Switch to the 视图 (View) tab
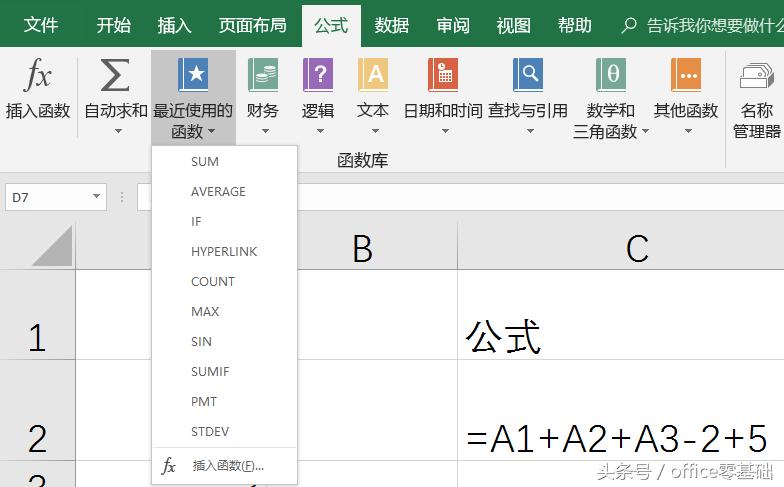784x487 pixels. 514,25
